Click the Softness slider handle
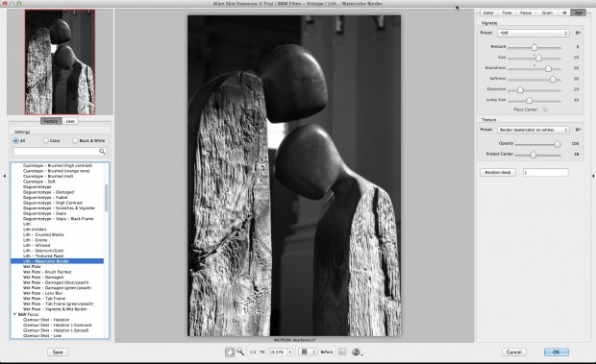The width and height of the screenshot is (596, 364). pos(553,79)
